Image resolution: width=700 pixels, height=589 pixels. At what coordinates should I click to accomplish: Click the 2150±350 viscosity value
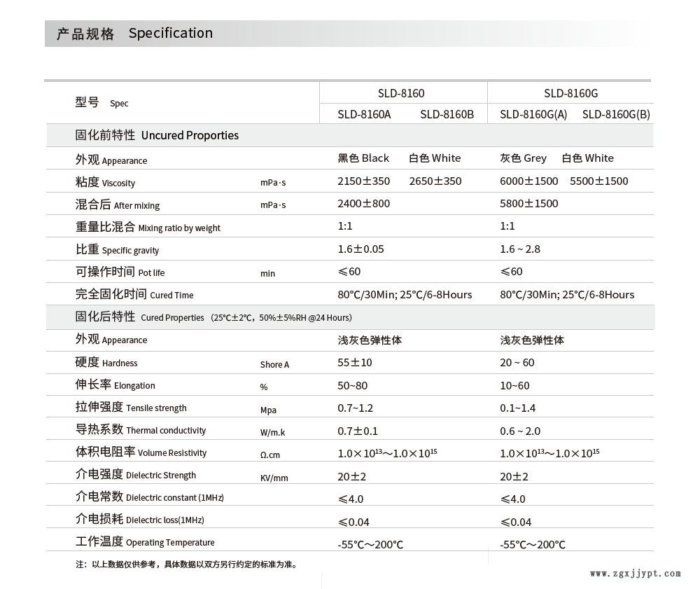[363, 181]
